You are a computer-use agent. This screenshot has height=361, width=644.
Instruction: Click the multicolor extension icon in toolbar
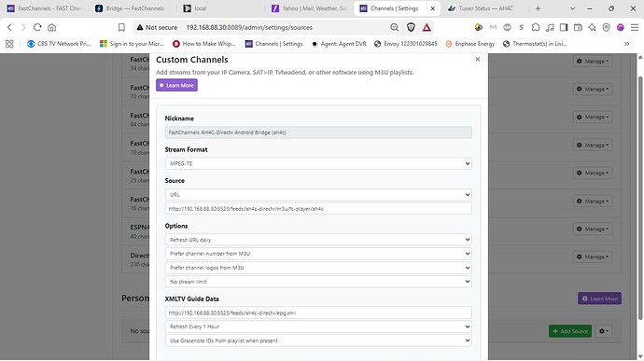pyautogui.click(x=479, y=27)
